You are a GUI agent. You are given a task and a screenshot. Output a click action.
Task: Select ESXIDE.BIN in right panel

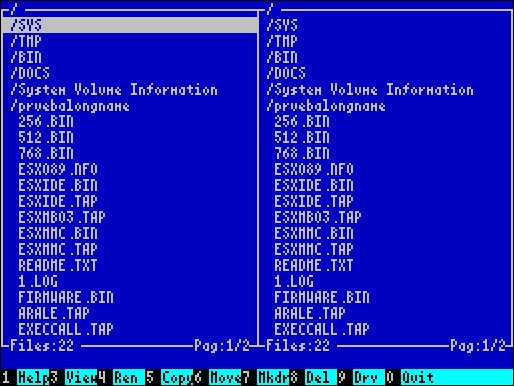click(314, 185)
